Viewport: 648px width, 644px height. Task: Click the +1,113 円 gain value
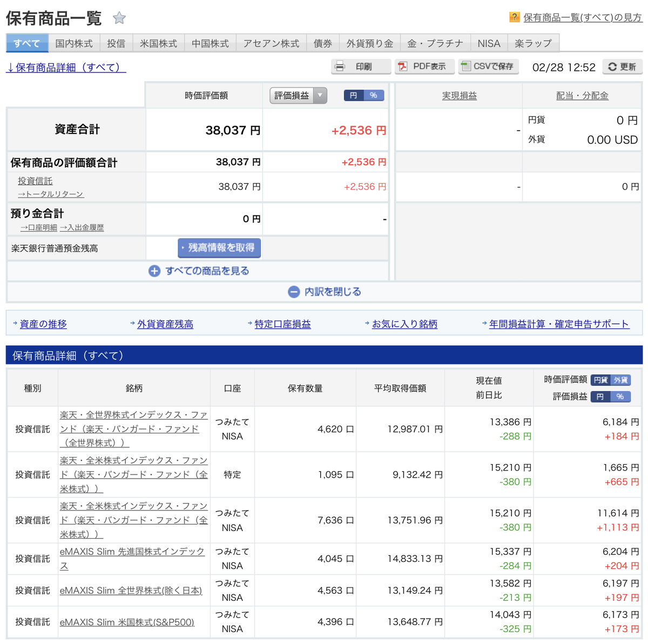(x=618, y=528)
